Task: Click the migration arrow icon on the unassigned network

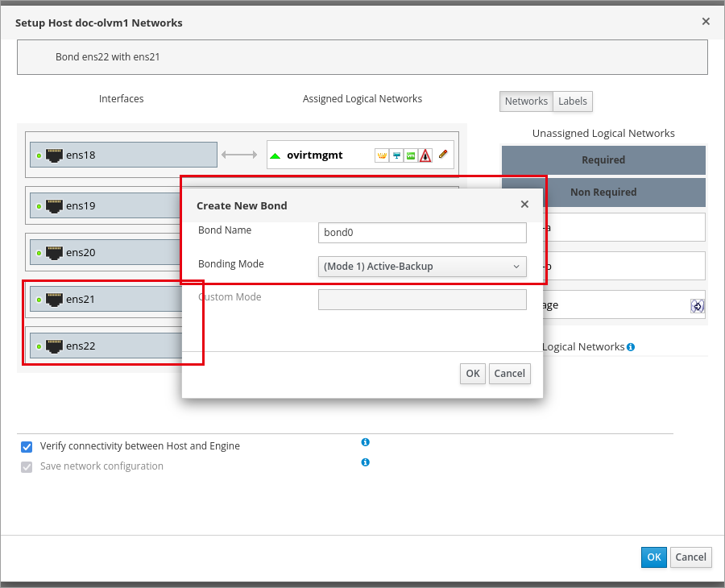Action: 698,306
